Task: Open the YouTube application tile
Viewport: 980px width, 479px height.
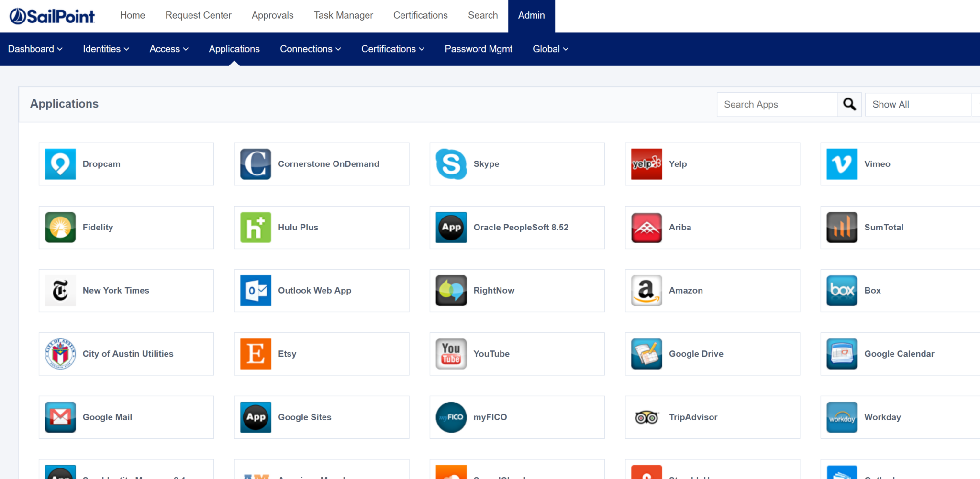Action: [x=516, y=354]
